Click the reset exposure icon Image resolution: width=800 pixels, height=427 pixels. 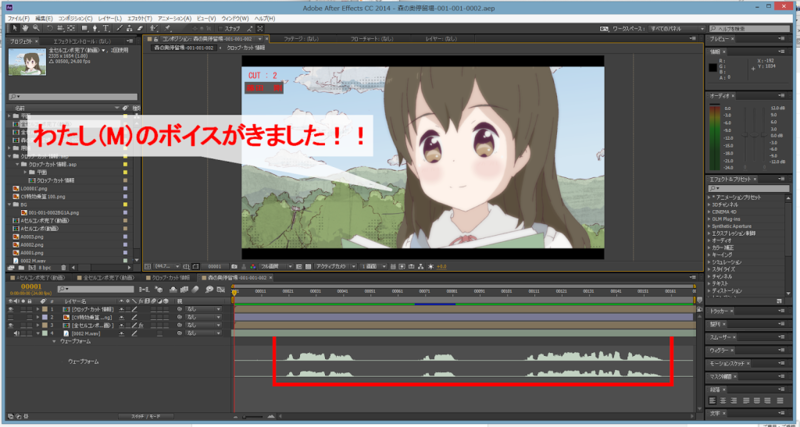431,266
